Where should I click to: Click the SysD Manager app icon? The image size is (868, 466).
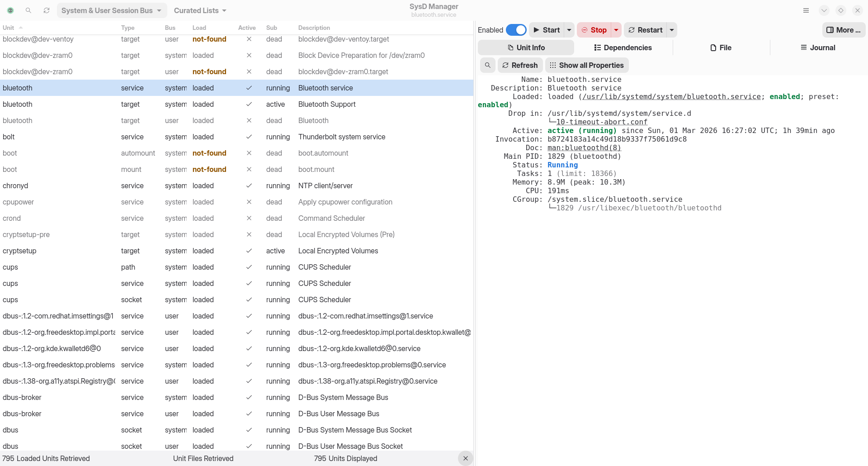click(x=10, y=10)
